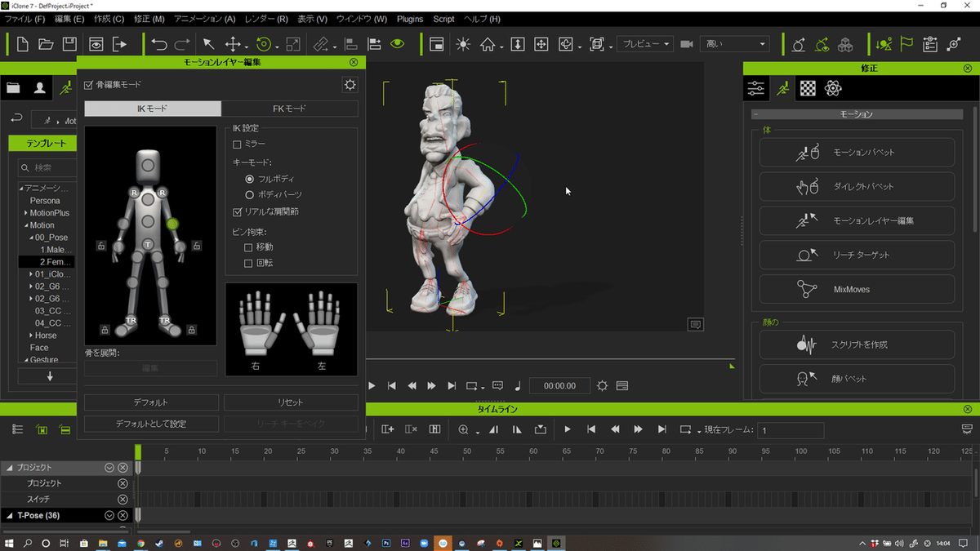This screenshot has width=980, height=551.
Task: Click the モーションパペット button
Action: pos(857,153)
